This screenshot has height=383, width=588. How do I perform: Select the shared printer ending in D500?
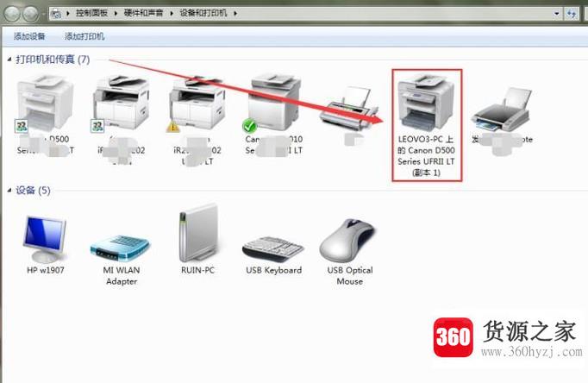pos(45,115)
